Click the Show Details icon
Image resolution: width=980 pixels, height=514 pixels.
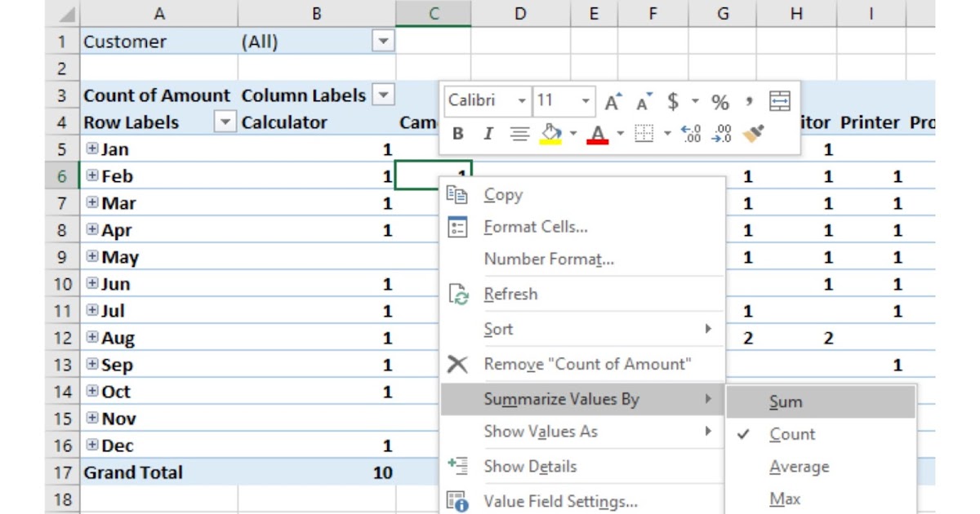[458, 467]
